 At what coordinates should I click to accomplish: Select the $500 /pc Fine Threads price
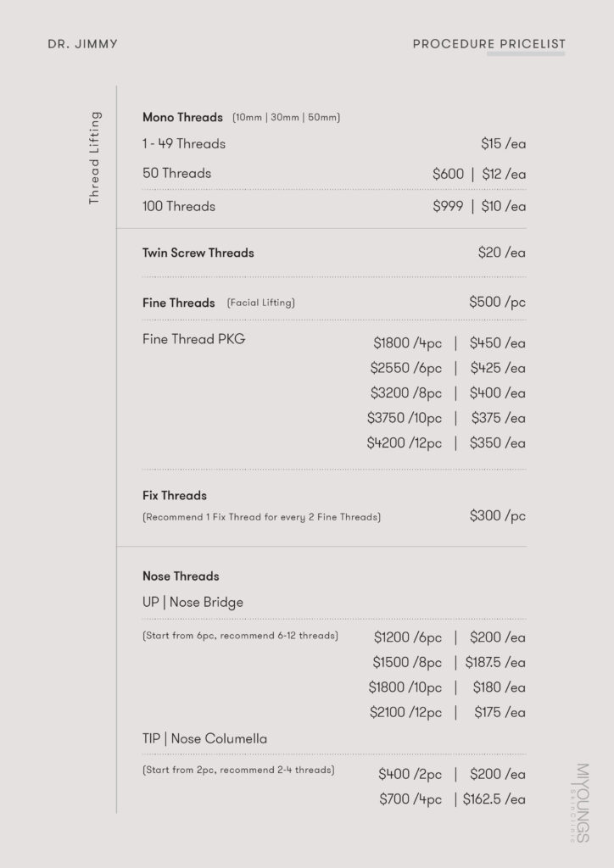(497, 303)
